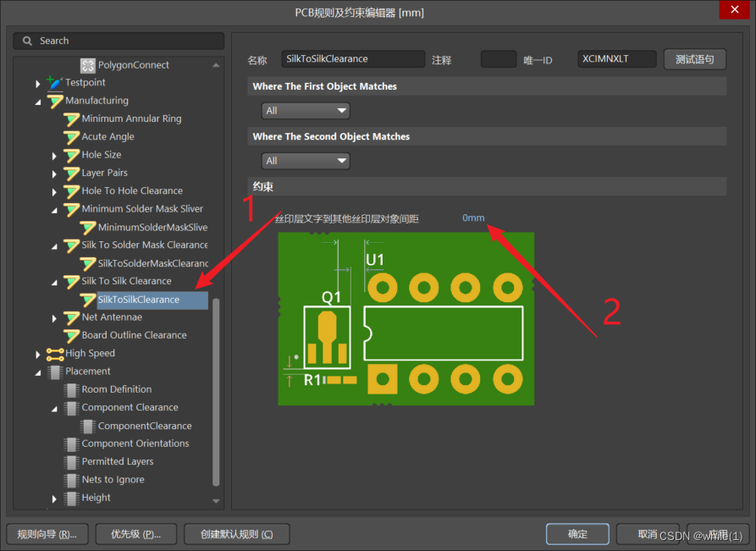Click the High Speed category icon
Viewport: 756px width, 551px height.
coord(55,354)
